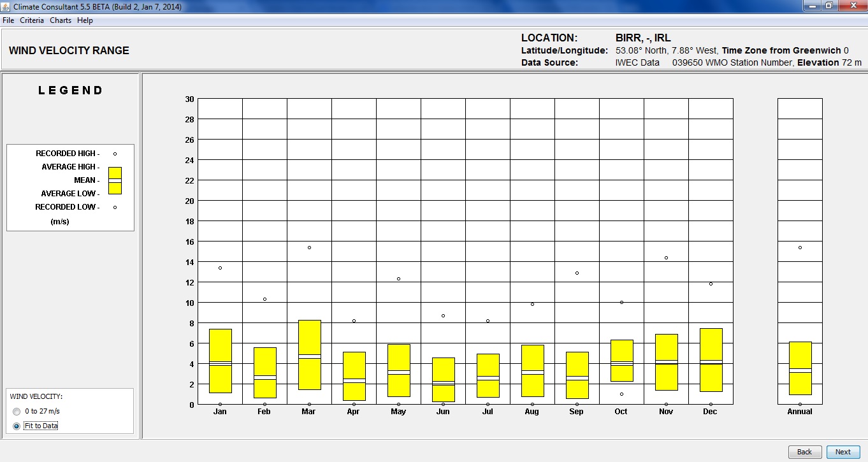
Task: Select the 0 to 27 m/s radio option
Action: tap(17, 412)
